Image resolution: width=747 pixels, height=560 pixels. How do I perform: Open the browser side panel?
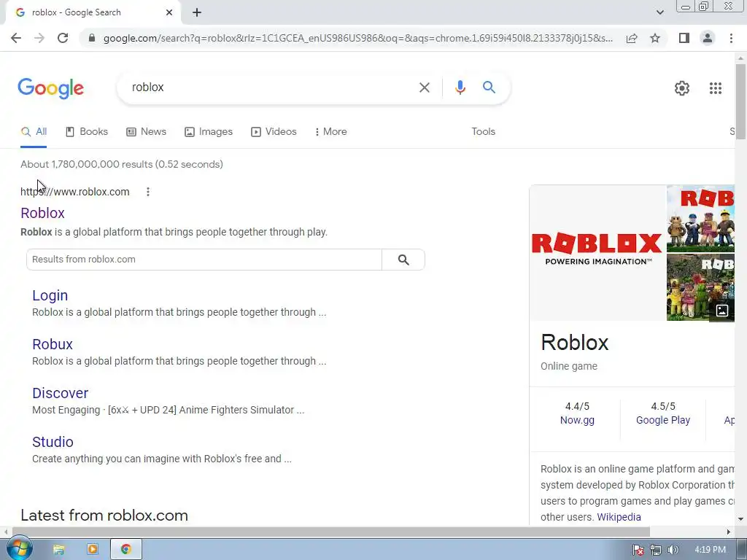tap(684, 38)
